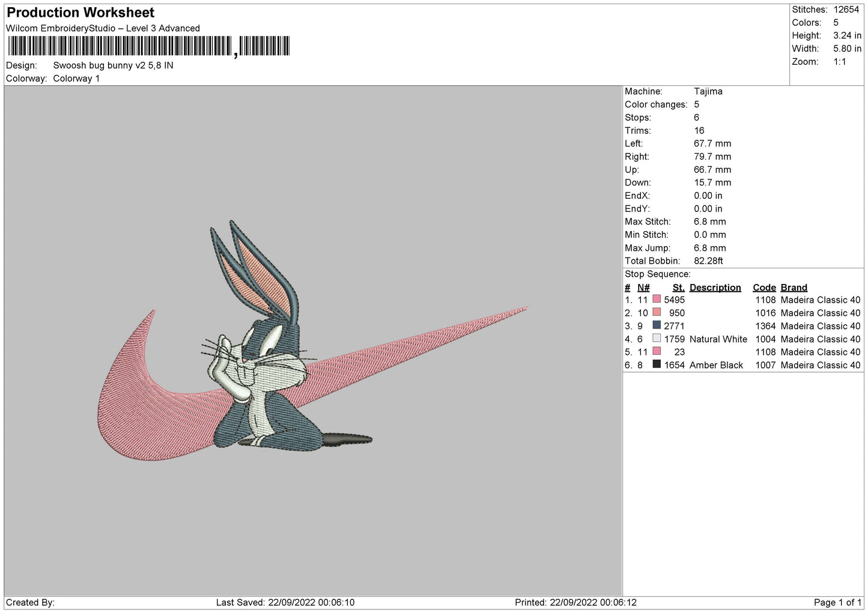Select the salmon swatch with 950 stitches

(x=657, y=312)
